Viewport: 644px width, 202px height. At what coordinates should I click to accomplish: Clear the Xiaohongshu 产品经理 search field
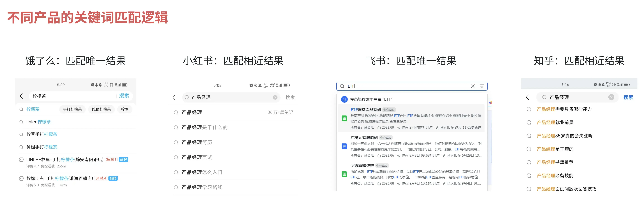[x=275, y=98]
